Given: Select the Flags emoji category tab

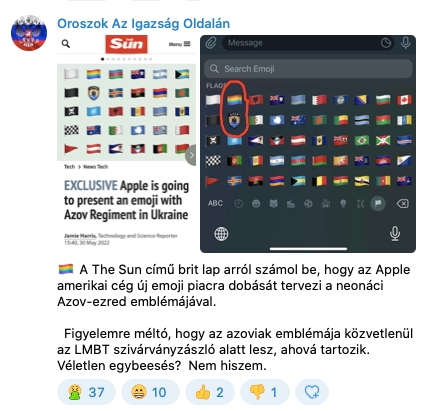Looking at the screenshot, I should pos(378,203).
